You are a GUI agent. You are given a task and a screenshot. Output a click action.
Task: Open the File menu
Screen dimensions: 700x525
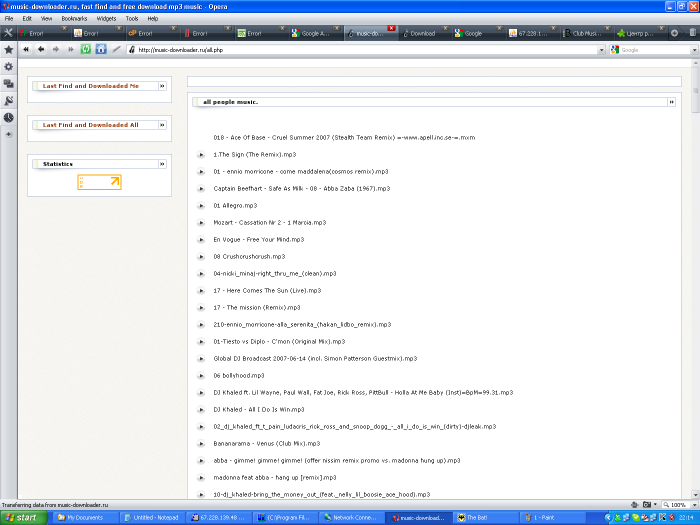[x=9, y=18]
